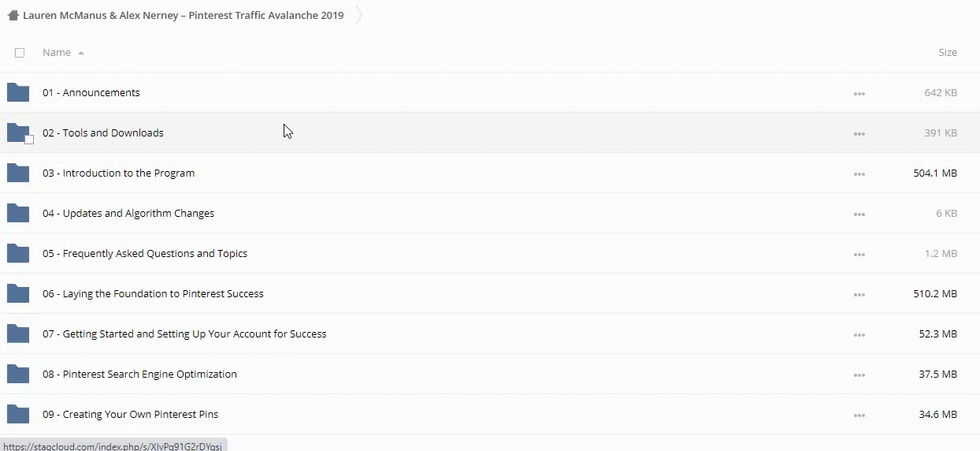Sort by the Size column header
This screenshot has width=980, height=451.
[947, 53]
